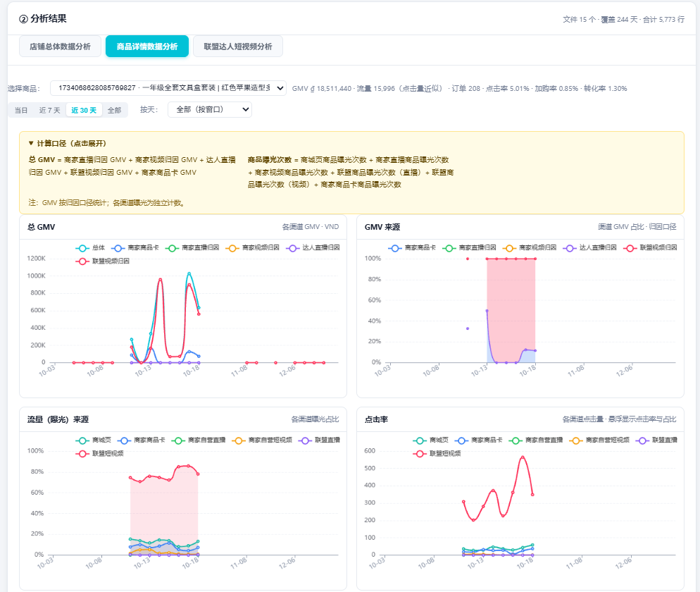Click the 文件 15 个 · 覆盖 244 天 summary
The width and height of the screenshot is (700, 592).
[624, 19]
